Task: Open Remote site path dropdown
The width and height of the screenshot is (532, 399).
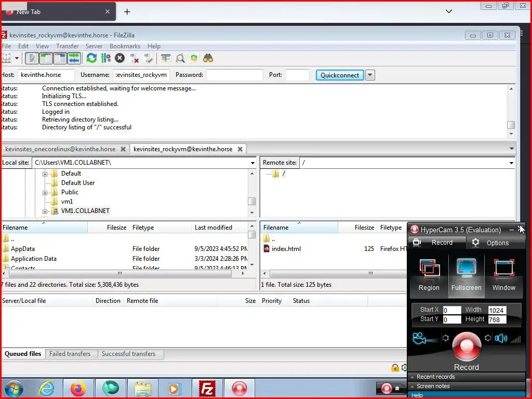Action: click(x=511, y=163)
